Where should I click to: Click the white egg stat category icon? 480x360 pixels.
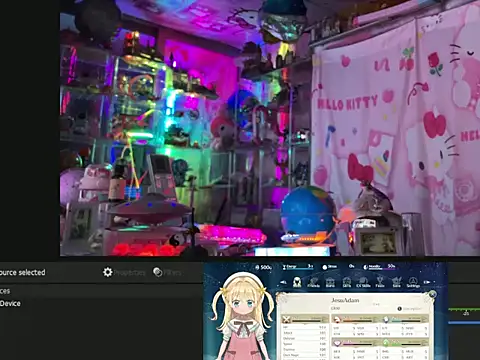(386, 319)
